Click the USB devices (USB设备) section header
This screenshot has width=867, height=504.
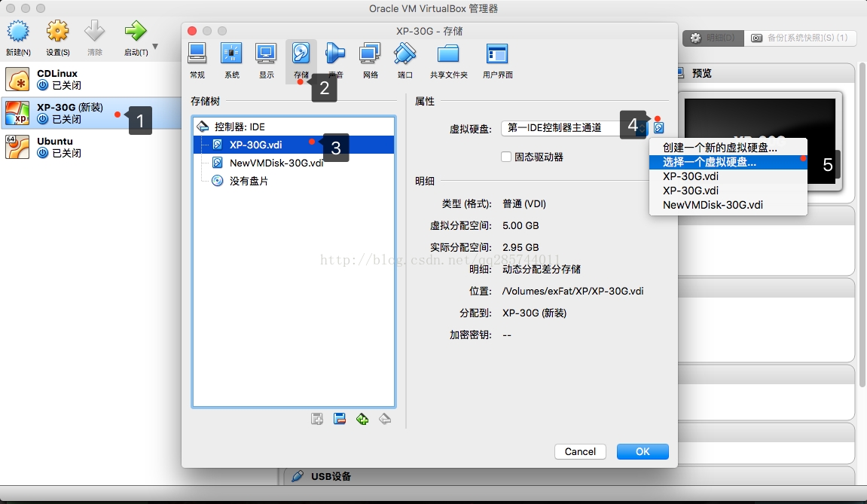point(331,476)
